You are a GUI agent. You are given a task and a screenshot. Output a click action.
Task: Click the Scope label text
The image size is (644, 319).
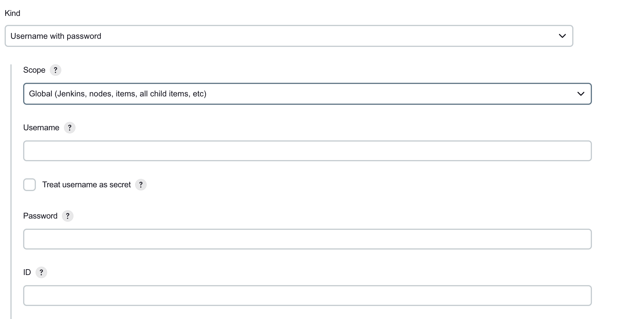(x=34, y=70)
